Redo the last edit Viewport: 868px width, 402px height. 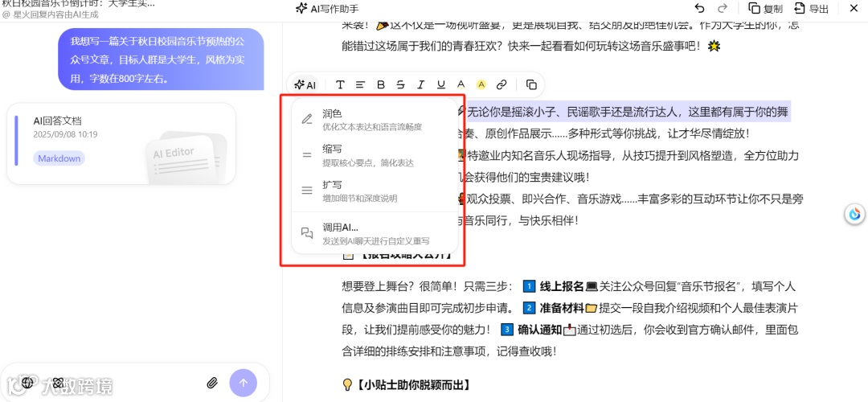point(722,8)
